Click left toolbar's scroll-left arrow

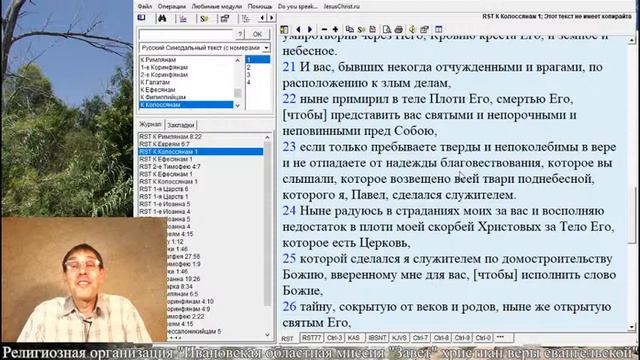click(262, 18)
